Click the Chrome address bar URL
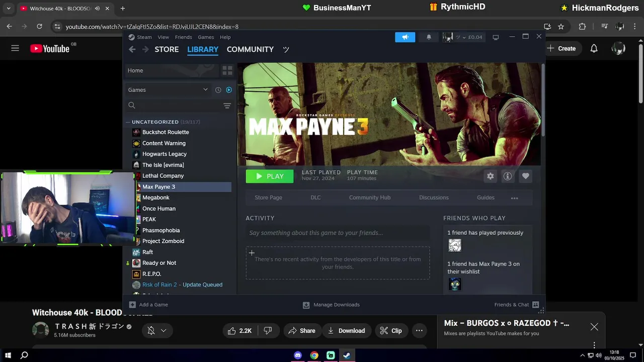Image resolution: width=644 pixels, height=362 pixels. (152, 27)
